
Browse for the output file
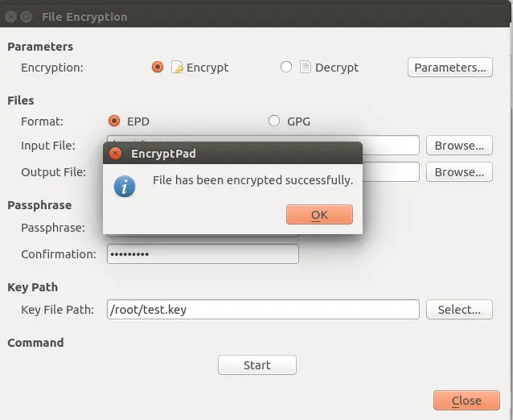click(x=459, y=172)
